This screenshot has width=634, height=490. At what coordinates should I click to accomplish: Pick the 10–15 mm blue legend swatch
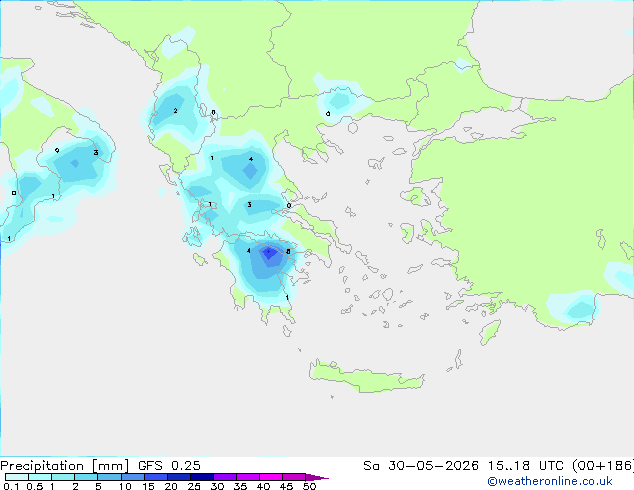(132, 477)
